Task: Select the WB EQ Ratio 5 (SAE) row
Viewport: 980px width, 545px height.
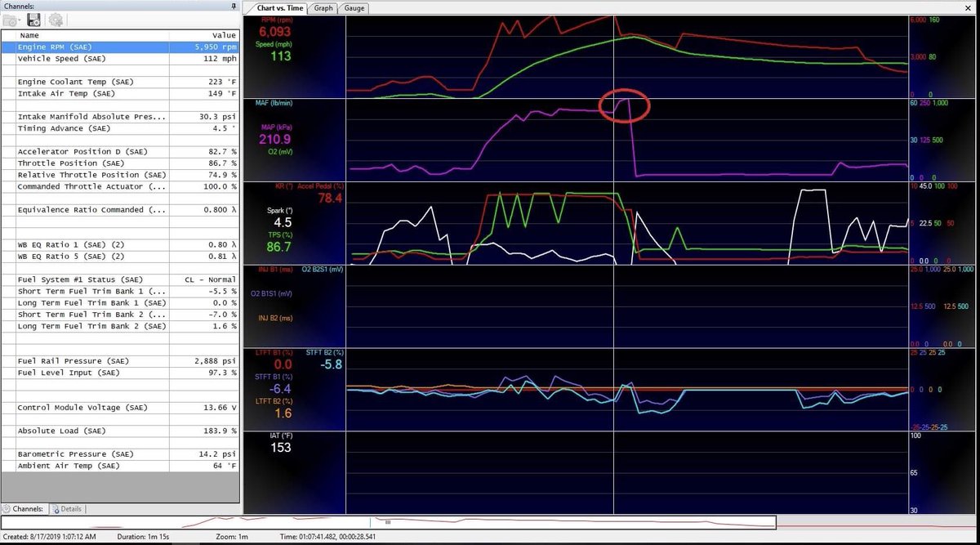Action: [x=121, y=257]
